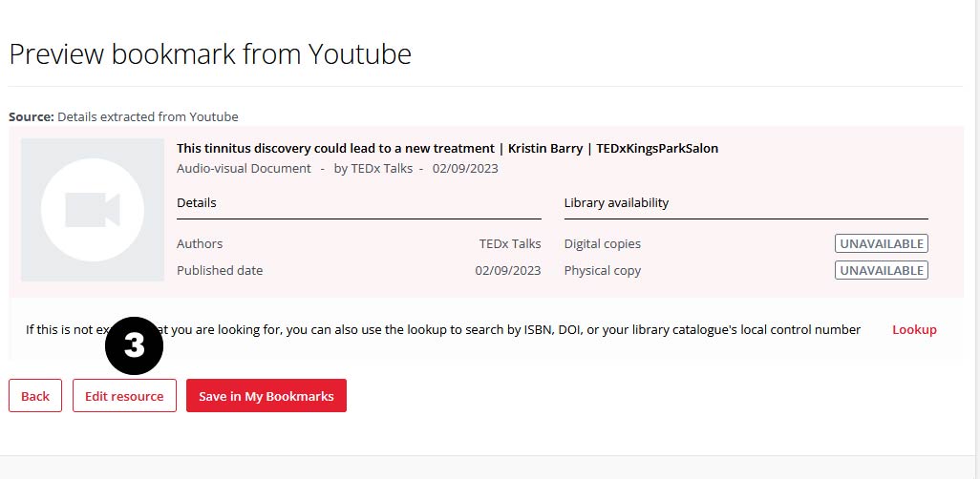Click the 02/09/2023 published date value

coord(507,271)
